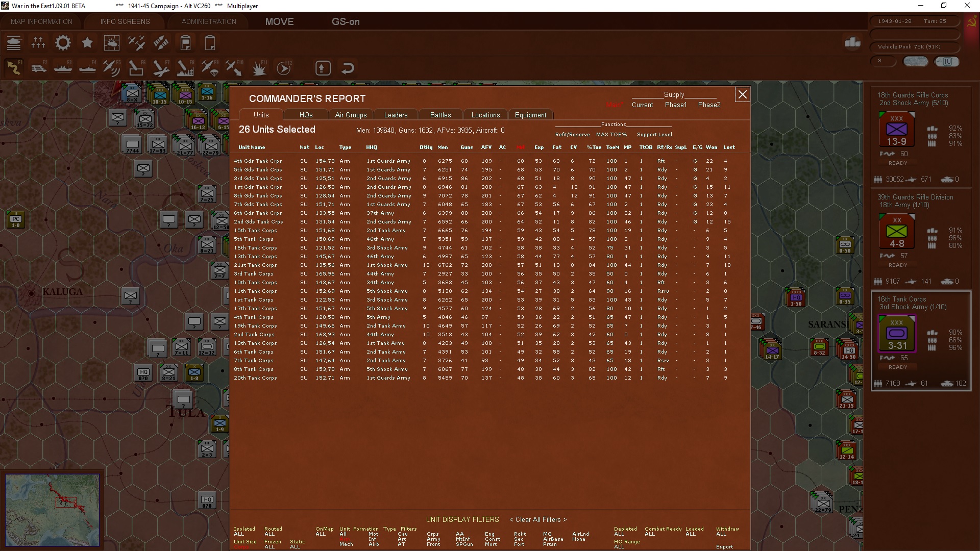Open the order of battle tank icon
Screen dimensions: 980x551
pos(14,43)
